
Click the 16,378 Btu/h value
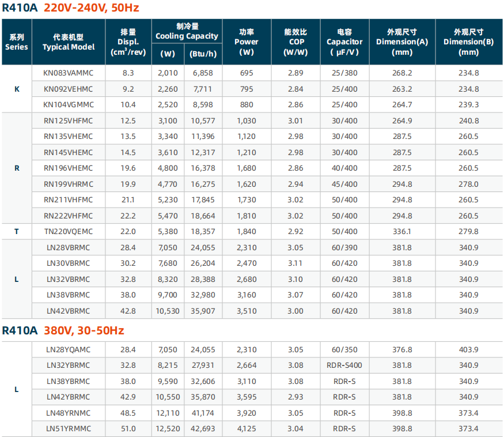[203, 168]
